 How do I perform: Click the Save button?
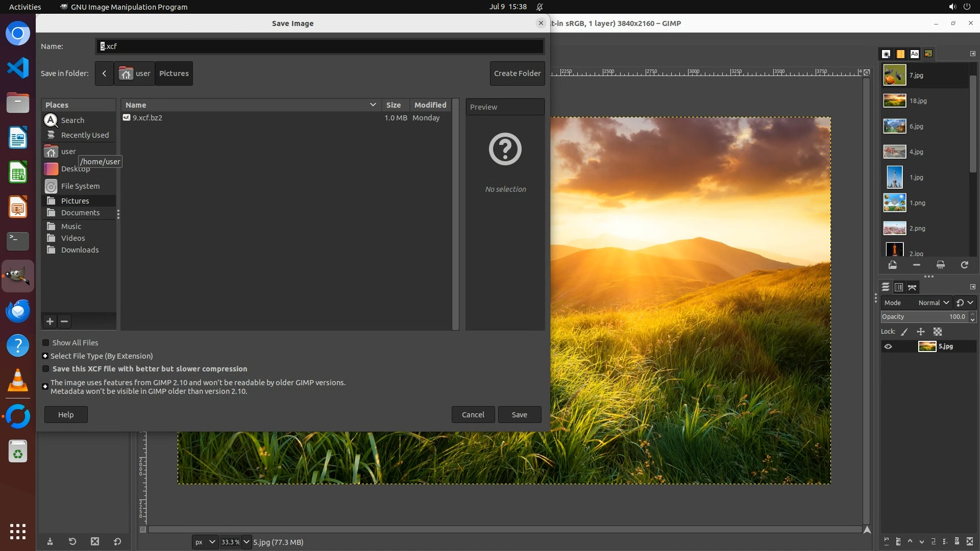point(519,415)
